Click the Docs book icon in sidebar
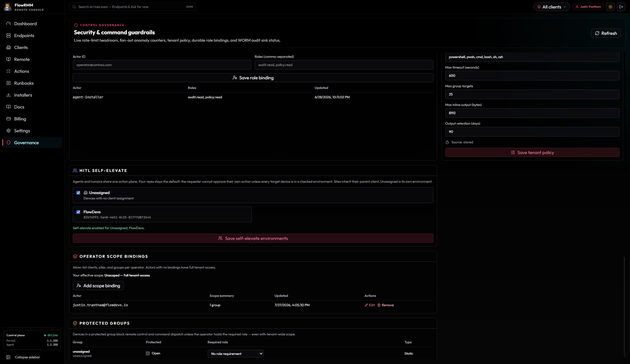 tap(8, 107)
